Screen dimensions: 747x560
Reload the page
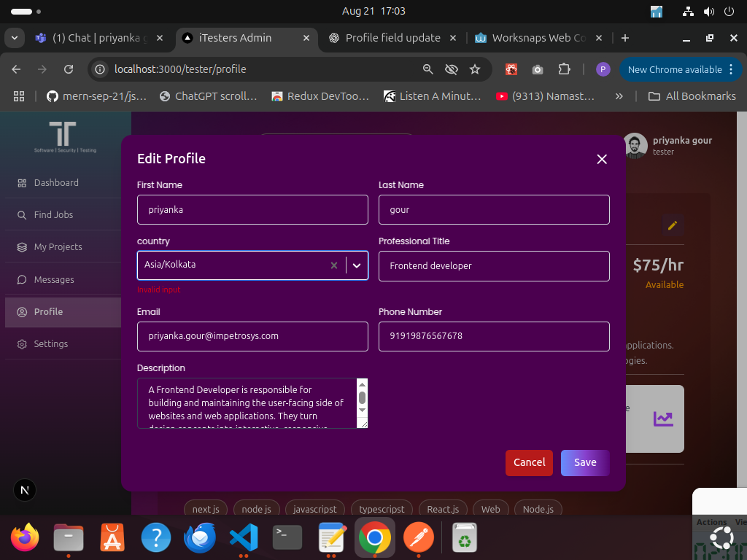(x=69, y=69)
